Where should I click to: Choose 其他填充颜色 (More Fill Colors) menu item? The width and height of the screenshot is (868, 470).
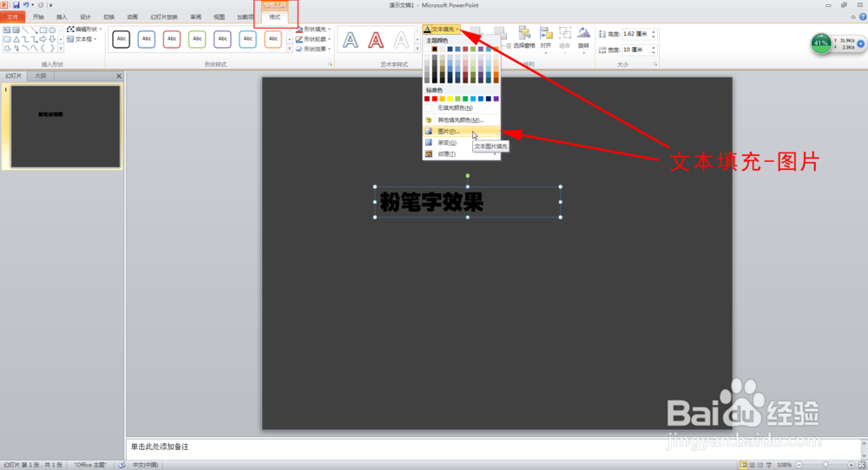point(462,120)
